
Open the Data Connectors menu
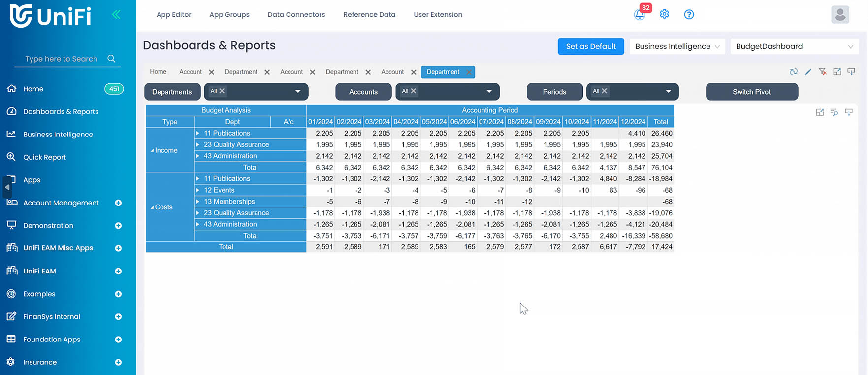296,15
